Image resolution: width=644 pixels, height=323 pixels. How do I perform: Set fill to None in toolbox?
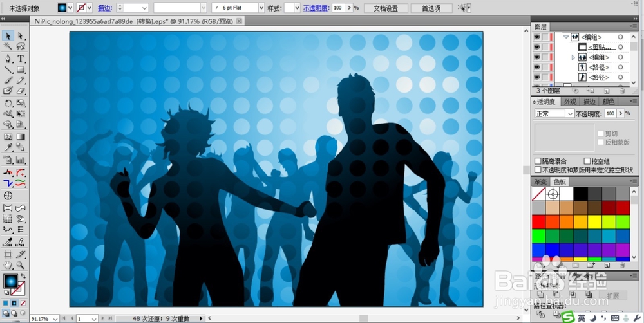point(23,303)
